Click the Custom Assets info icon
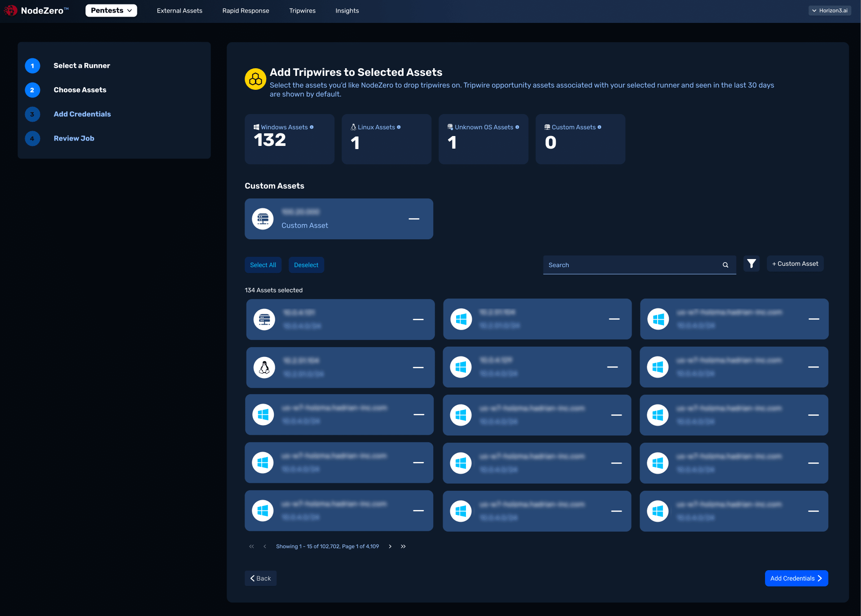861x616 pixels. 599,127
